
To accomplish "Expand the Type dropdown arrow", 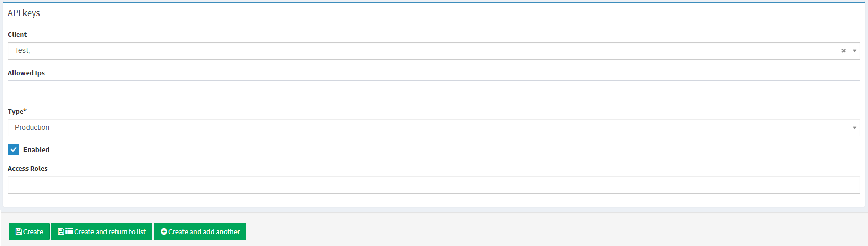I will click(x=854, y=128).
